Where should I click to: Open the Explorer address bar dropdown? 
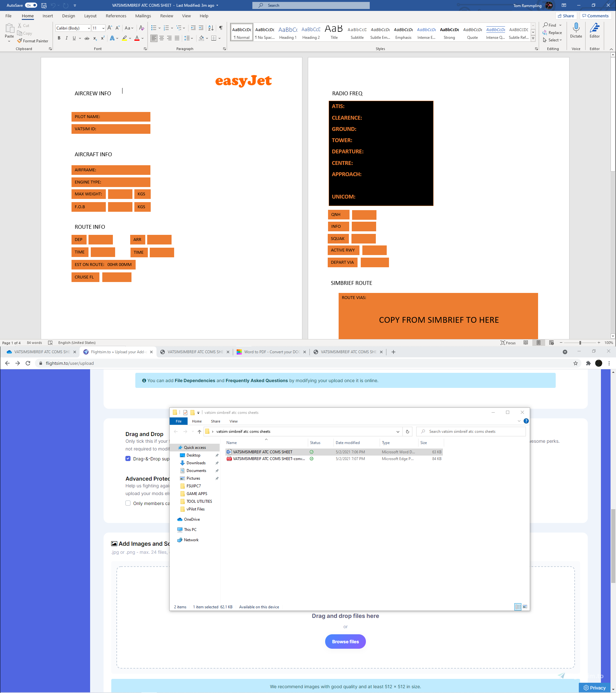pyautogui.click(x=398, y=431)
